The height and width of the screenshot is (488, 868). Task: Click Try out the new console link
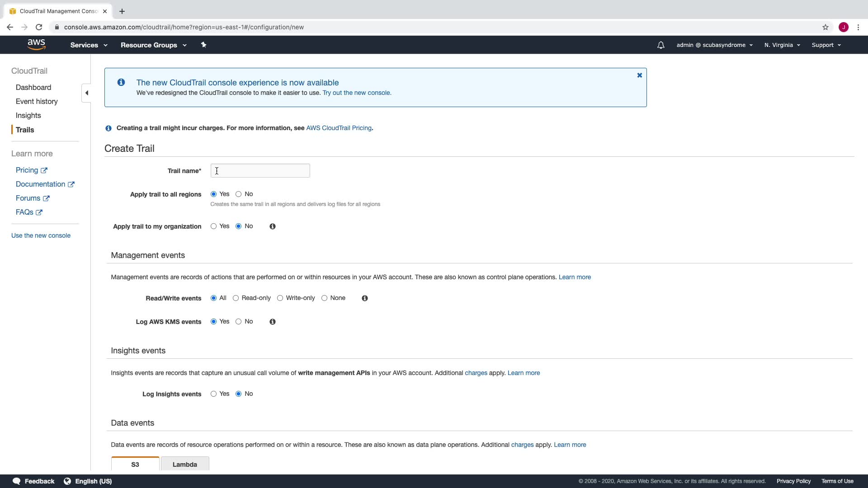point(357,93)
